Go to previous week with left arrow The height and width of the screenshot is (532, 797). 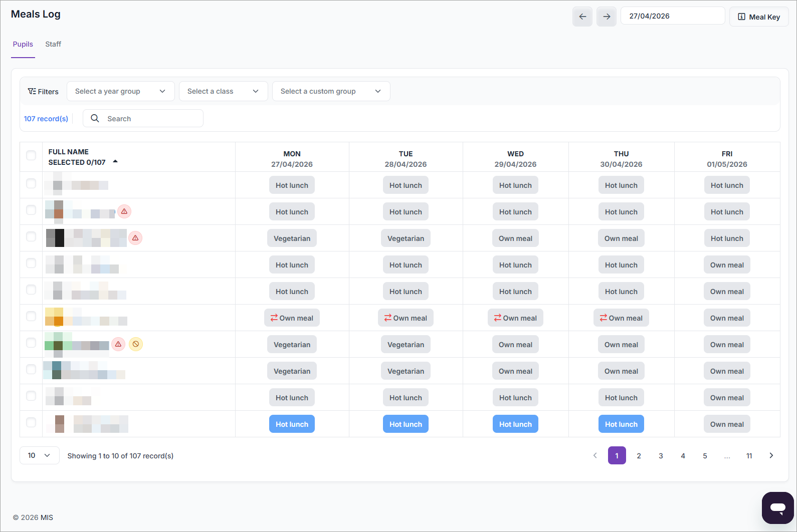(582, 17)
